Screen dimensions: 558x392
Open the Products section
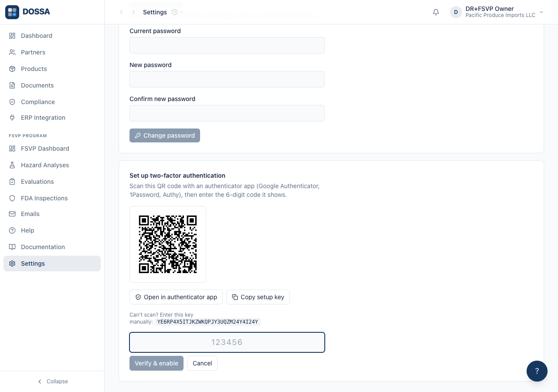(52, 69)
